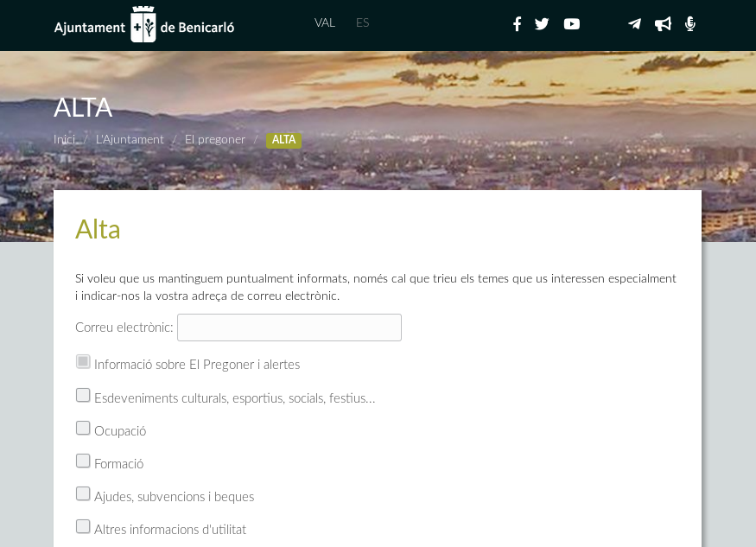Open the Facebook icon in header
Image resolution: width=756 pixels, height=547 pixels.
coord(517,24)
